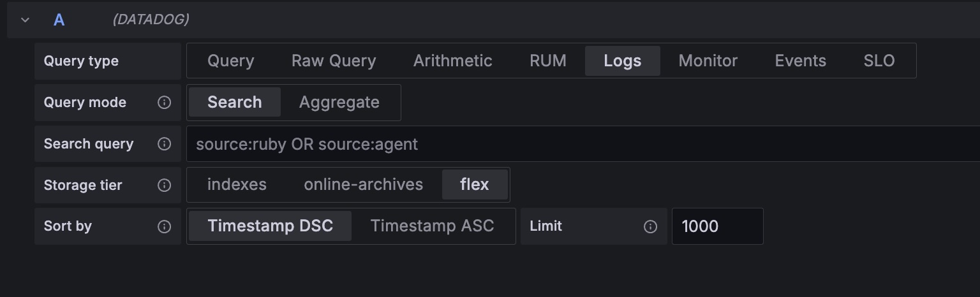The image size is (980, 297).
Task: Sort results by Timestamp ASC
Action: tap(432, 226)
